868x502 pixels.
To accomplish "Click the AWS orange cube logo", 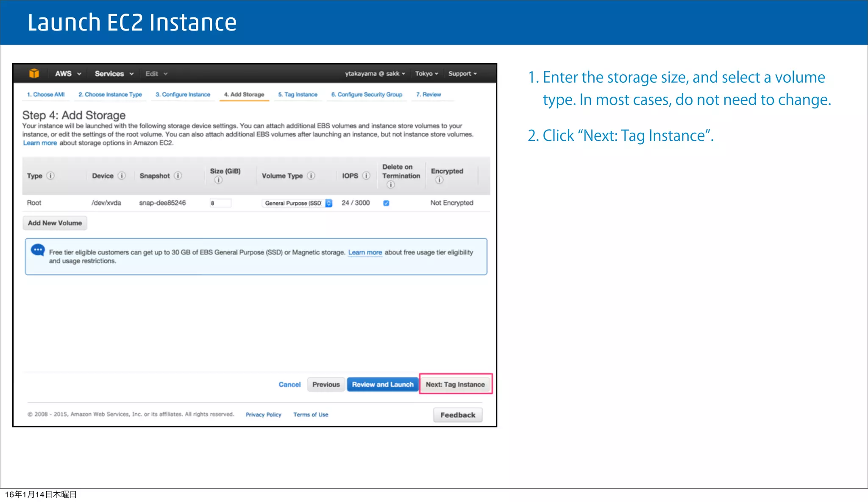I will (x=34, y=73).
